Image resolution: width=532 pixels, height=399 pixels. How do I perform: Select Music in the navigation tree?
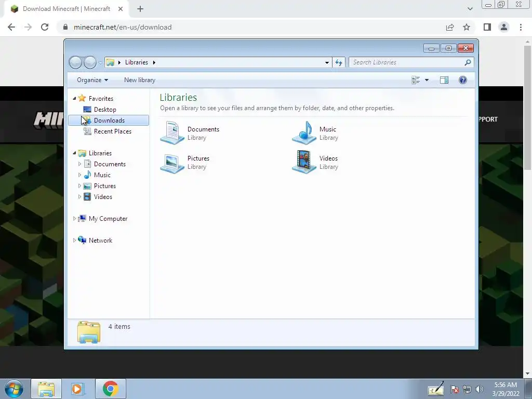click(x=102, y=175)
